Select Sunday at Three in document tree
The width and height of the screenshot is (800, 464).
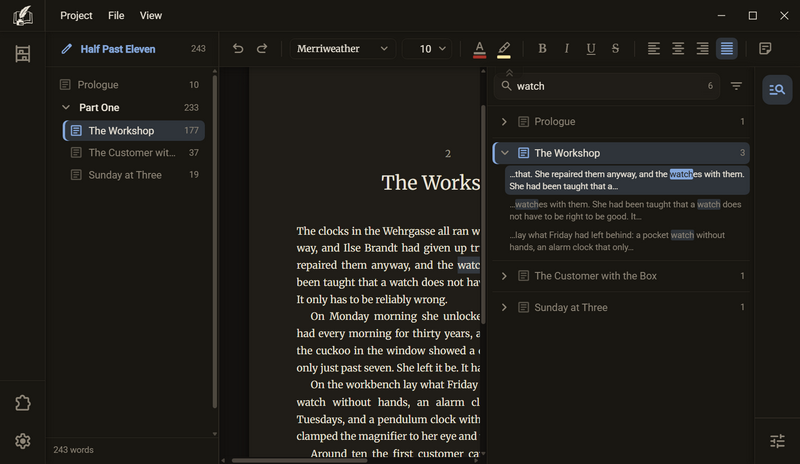(134, 175)
